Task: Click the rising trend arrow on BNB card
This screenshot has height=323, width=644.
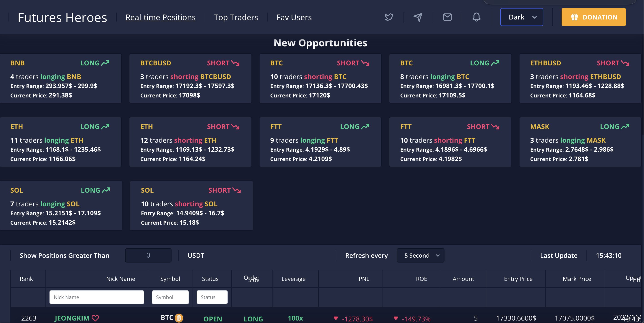Action: click(x=105, y=63)
